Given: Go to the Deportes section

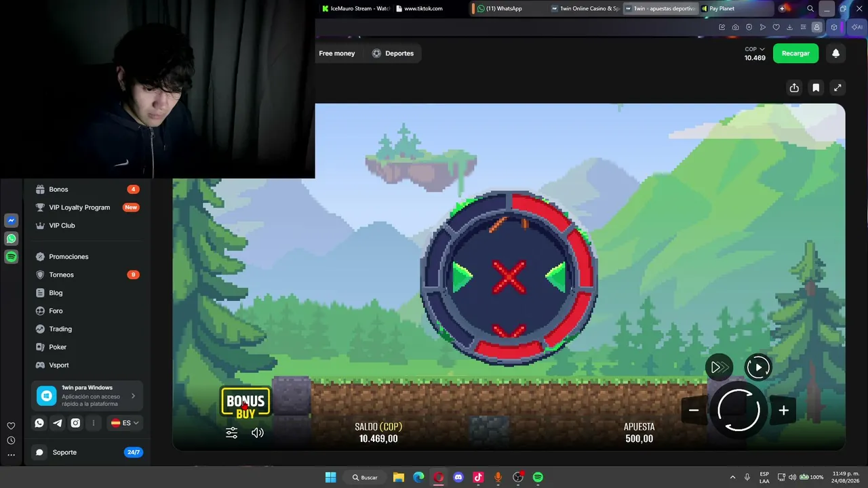Looking at the screenshot, I should pos(393,54).
